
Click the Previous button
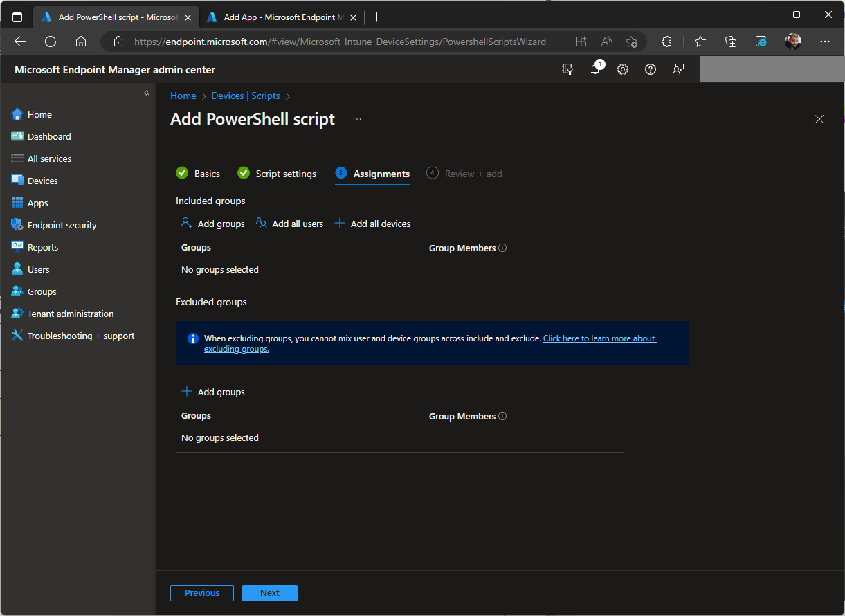point(202,593)
